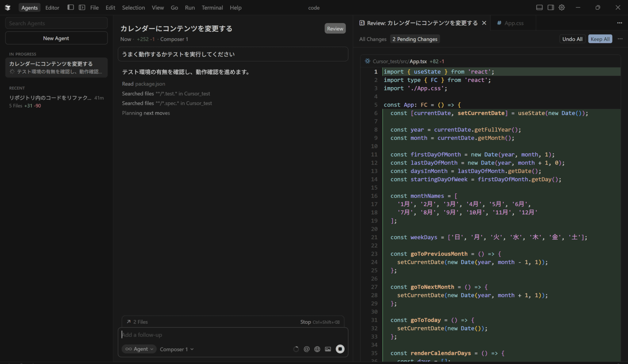Open editor tab bar more actions menu

(x=619, y=23)
